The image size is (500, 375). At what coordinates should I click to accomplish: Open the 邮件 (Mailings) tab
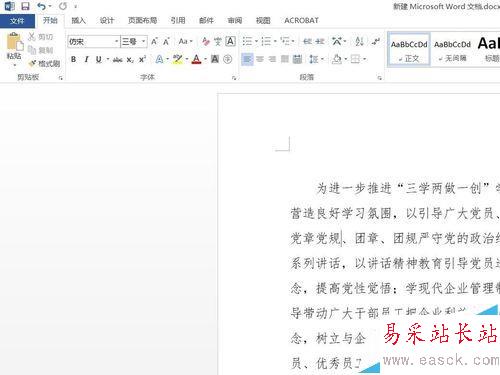pyautogui.click(x=206, y=21)
